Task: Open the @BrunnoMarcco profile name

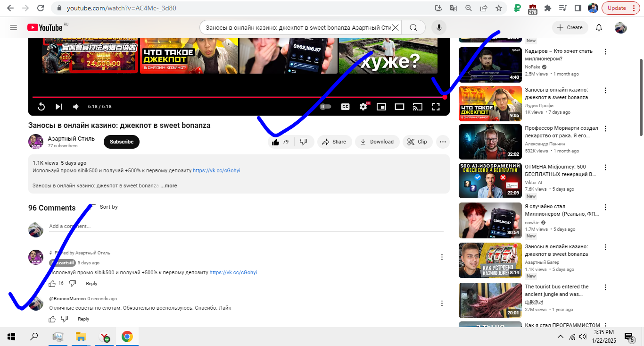Action: pyautogui.click(x=67, y=299)
